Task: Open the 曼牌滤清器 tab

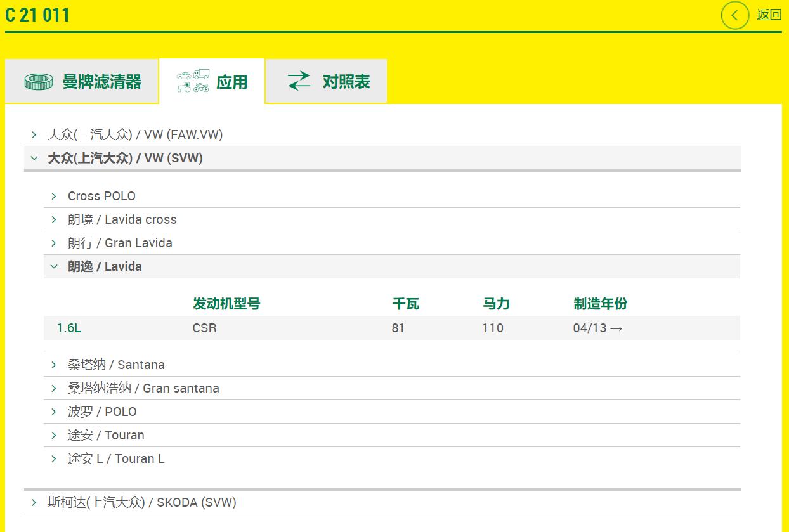Action: coord(101,82)
